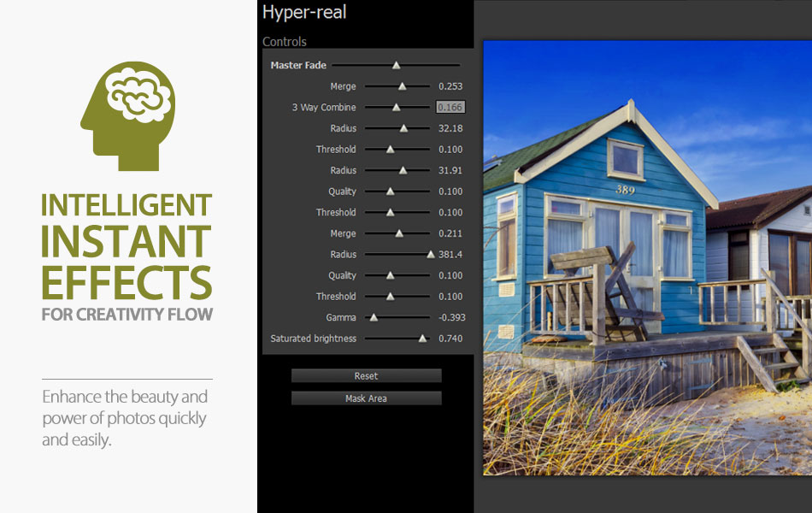Image resolution: width=812 pixels, height=513 pixels.
Task: Click the 3 Way Combine slider handle
Action: point(396,108)
